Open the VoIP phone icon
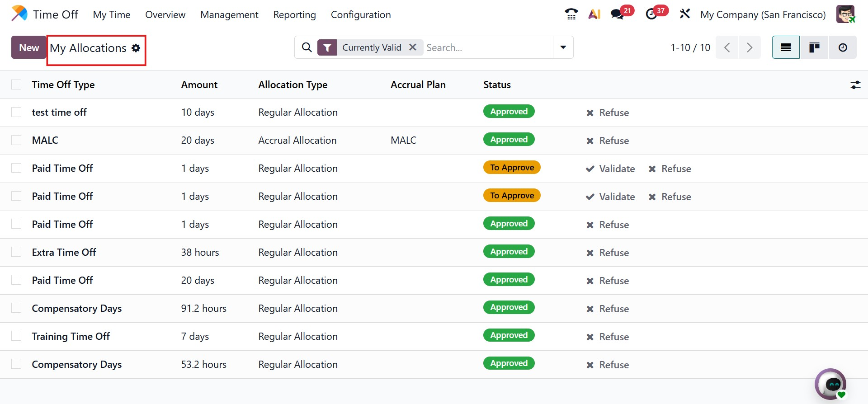Image resolution: width=868 pixels, height=404 pixels. pyautogui.click(x=571, y=14)
